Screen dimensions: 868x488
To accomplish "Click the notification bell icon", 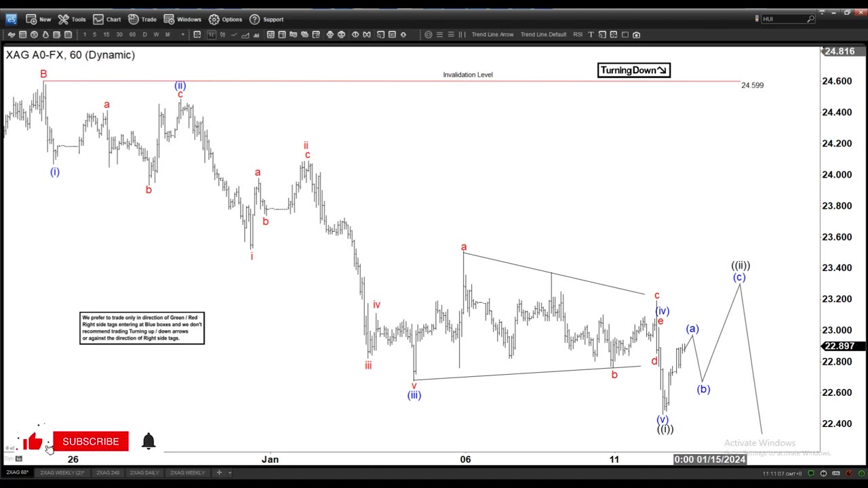I will (x=149, y=441).
